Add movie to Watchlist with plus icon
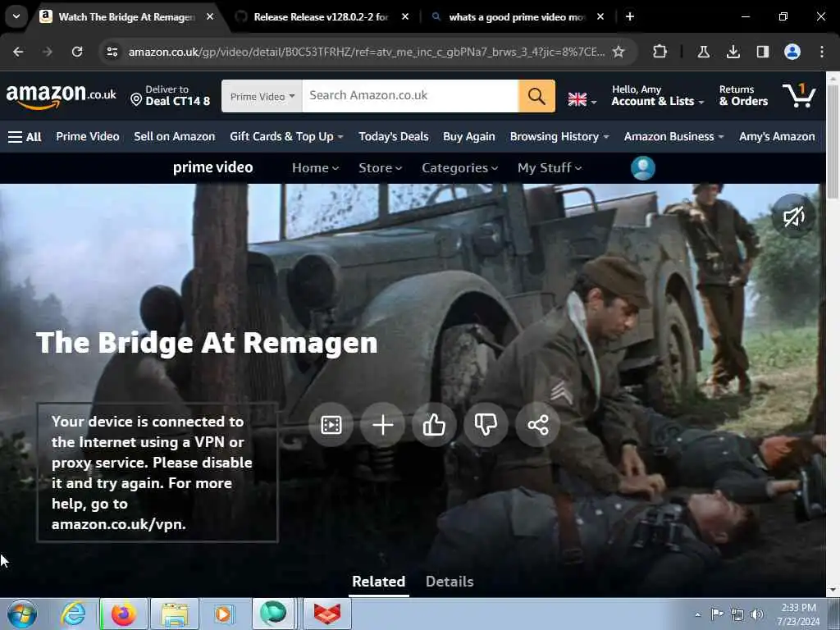 point(382,425)
